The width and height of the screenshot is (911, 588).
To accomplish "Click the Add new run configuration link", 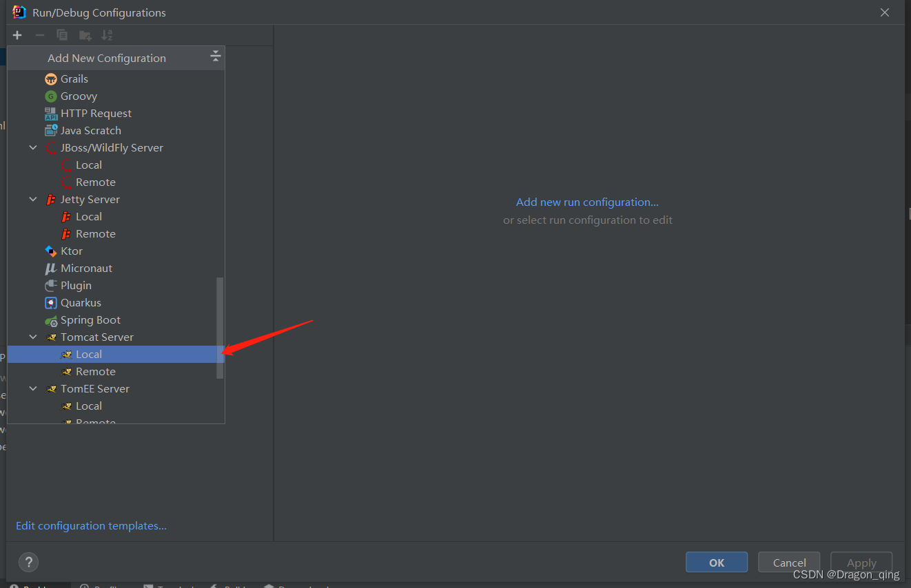I will pyautogui.click(x=587, y=202).
